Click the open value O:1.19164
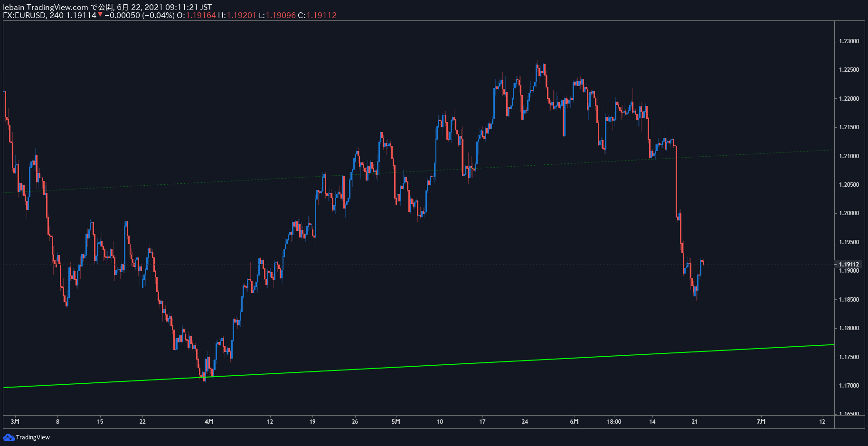 (196, 15)
